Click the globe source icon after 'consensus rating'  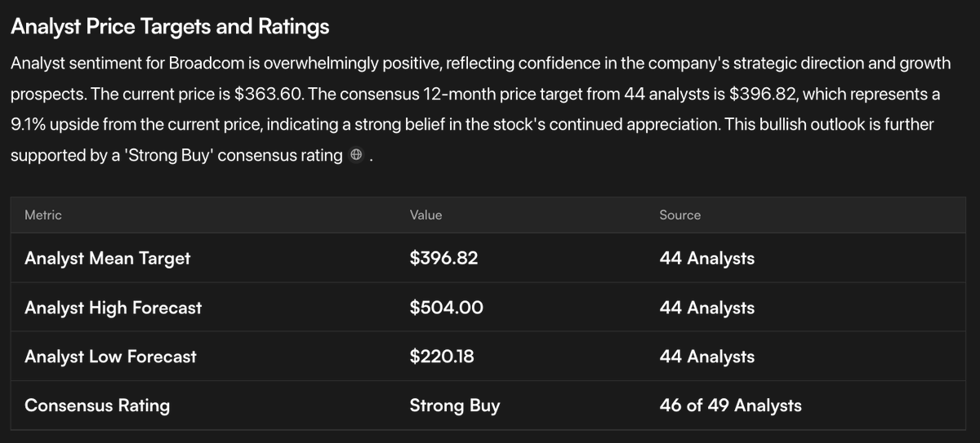[356, 155]
